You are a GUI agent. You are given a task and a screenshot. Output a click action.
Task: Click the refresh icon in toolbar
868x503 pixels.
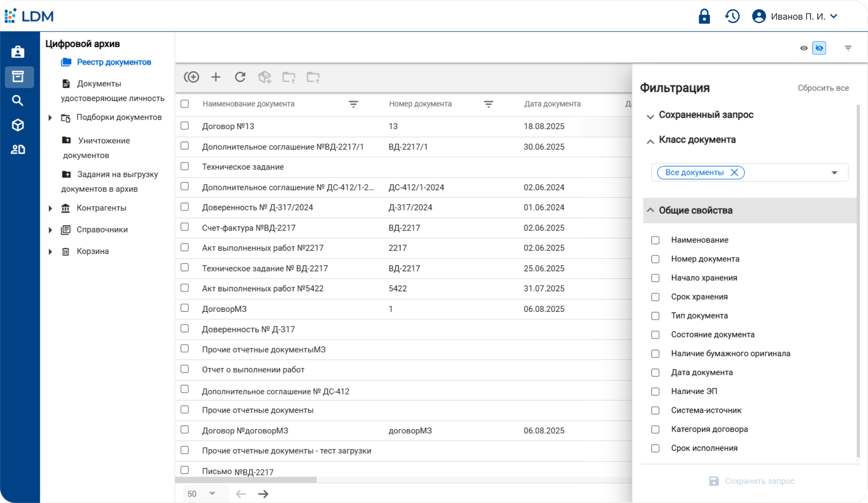[x=240, y=77]
